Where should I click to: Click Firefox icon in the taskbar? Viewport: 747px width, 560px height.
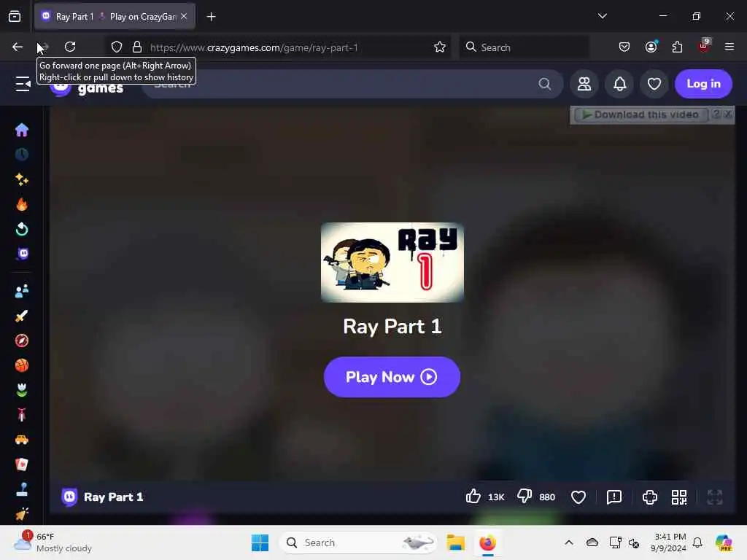487,542
